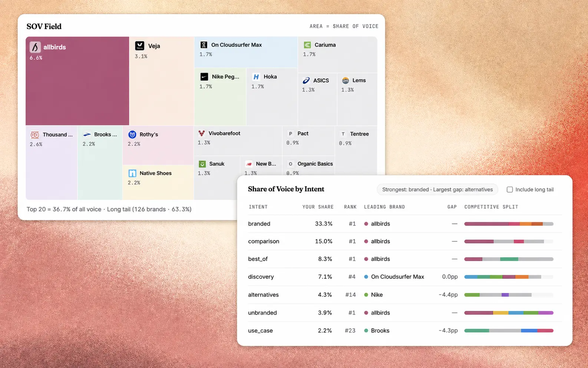Click the Thousand 2.6% value in treemap

pos(36,144)
